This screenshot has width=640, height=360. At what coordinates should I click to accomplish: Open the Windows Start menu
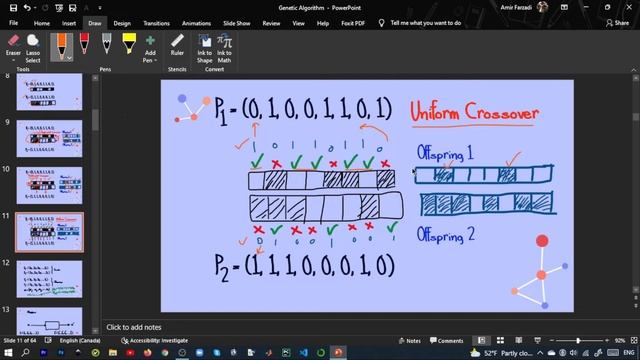(8, 352)
